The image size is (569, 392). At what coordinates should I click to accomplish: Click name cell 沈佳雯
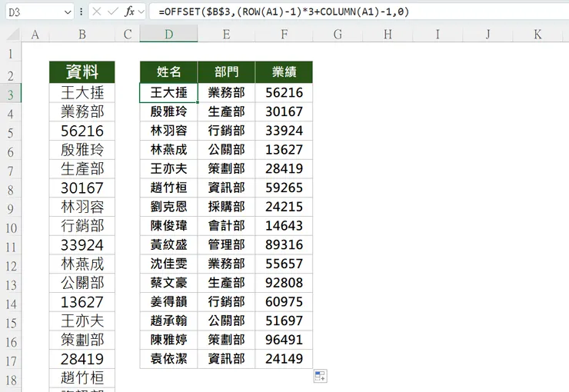pyautogui.click(x=168, y=264)
